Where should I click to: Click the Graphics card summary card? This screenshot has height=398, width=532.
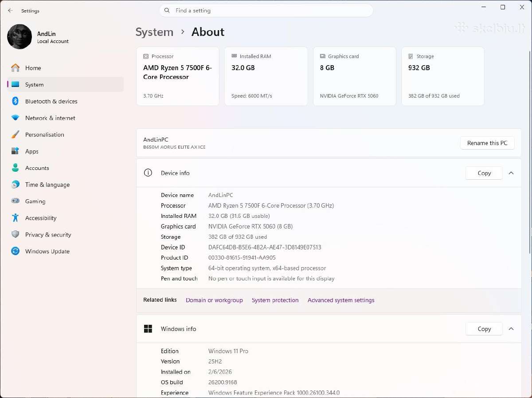(355, 76)
